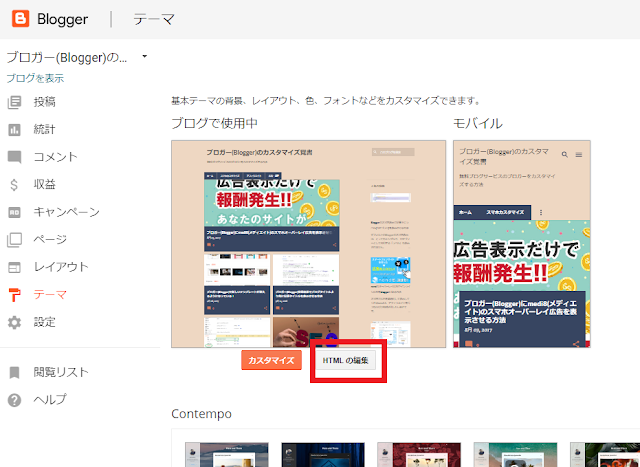Click ホーム tab in mobile preview
Image resolution: width=640 pixels, height=467 pixels.
click(465, 212)
